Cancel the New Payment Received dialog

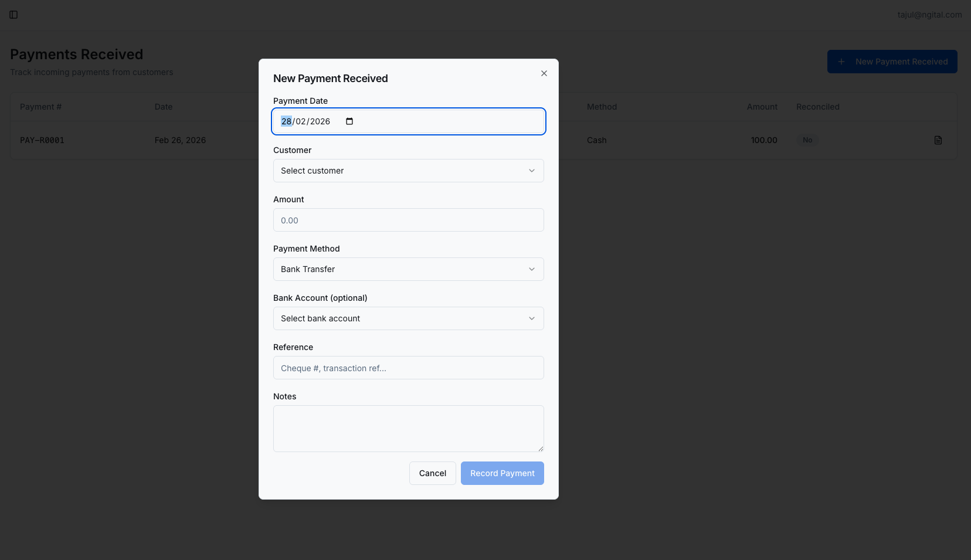click(x=432, y=473)
